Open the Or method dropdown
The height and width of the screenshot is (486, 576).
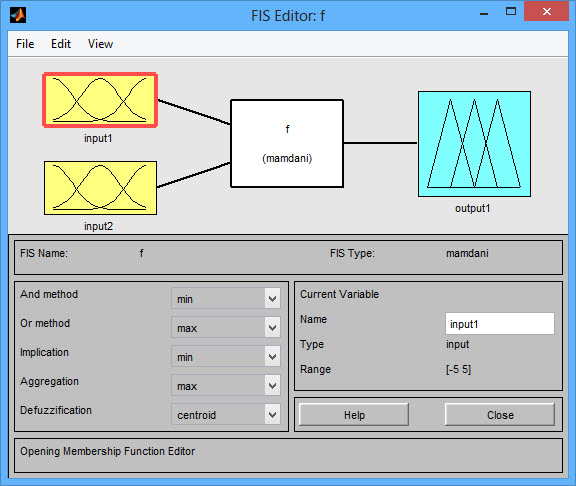[x=226, y=327]
